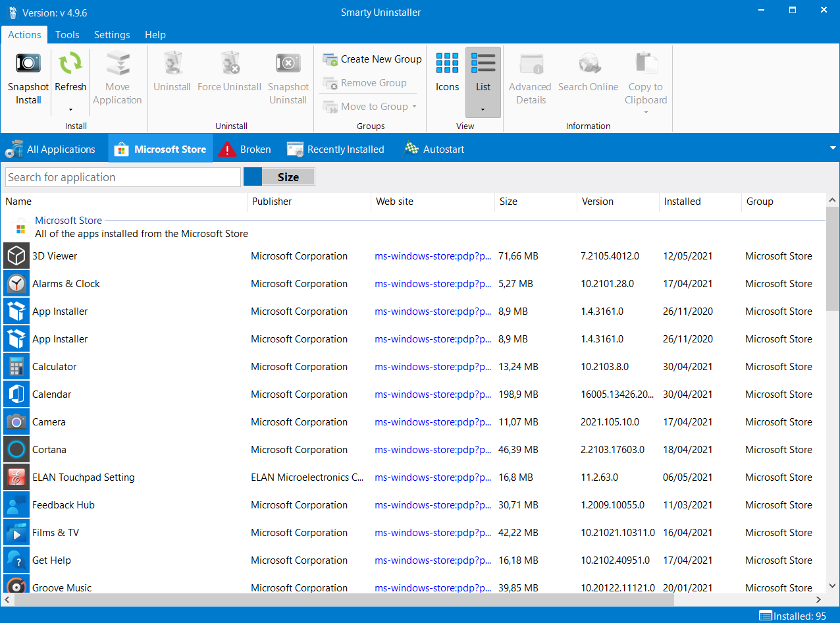Click the Get Help app icon
This screenshot has width=840, height=623.
[x=16, y=560]
